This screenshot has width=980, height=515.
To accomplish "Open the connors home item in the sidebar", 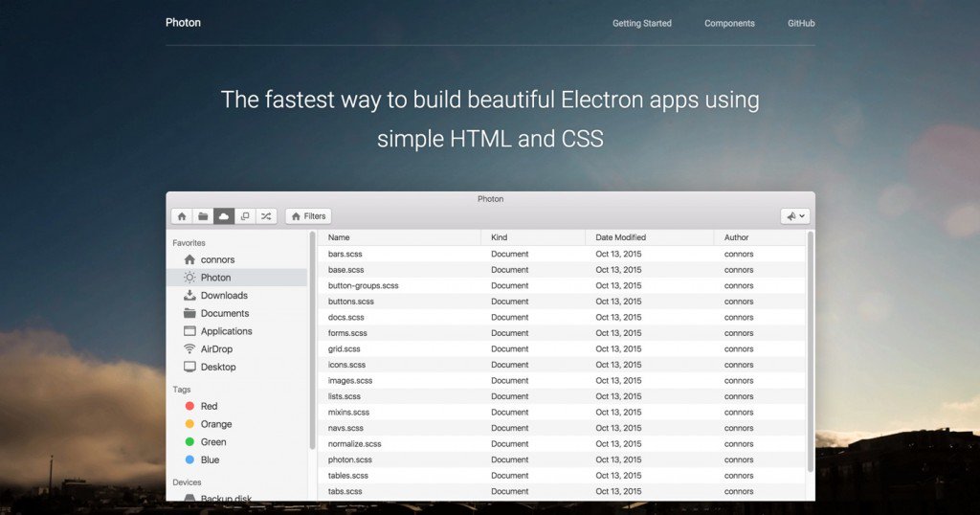I will click(x=237, y=259).
